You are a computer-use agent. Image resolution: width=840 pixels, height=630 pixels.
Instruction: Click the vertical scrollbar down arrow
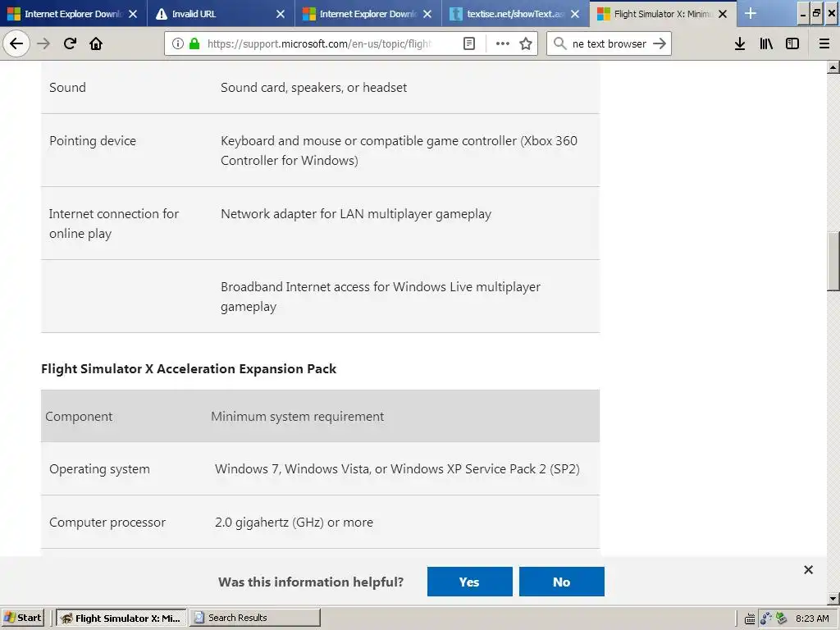coord(833,598)
